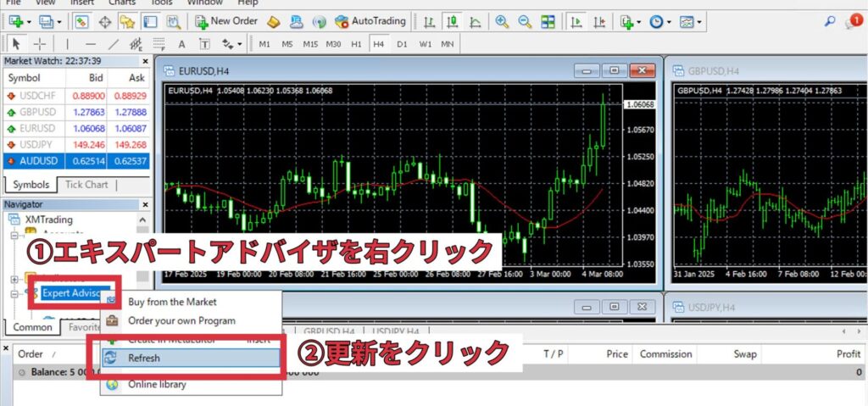Click the search magnifier icon at top right
868x406 pixels.
(x=830, y=21)
